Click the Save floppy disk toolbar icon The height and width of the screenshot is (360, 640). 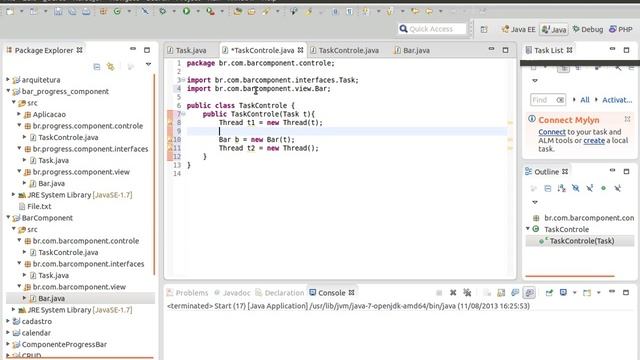pyautogui.click(x=58, y=12)
